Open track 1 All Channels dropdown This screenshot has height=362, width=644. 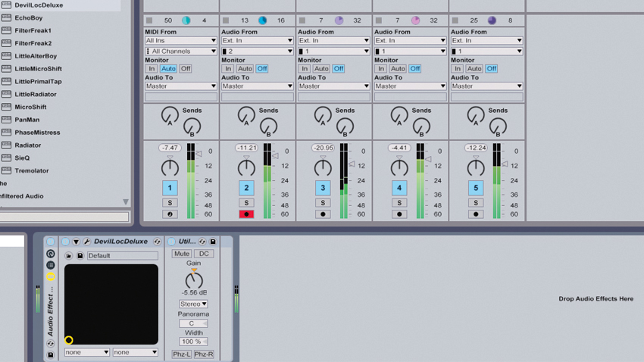[x=181, y=51]
